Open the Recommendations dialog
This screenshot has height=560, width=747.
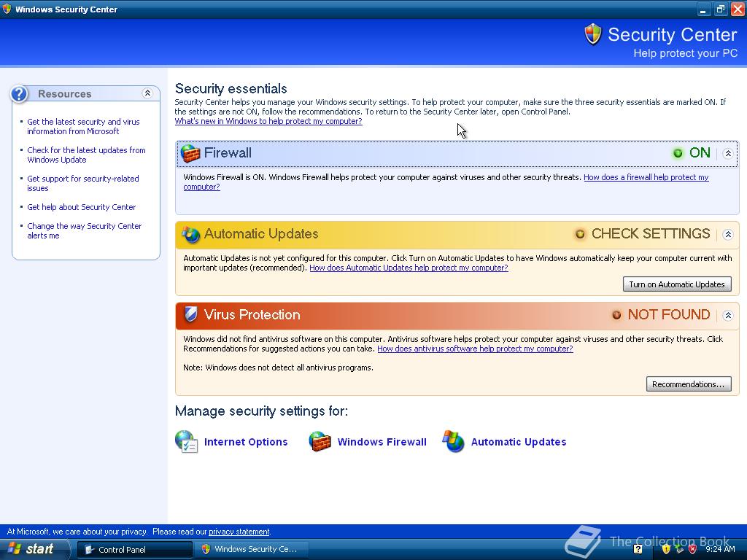(689, 384)
